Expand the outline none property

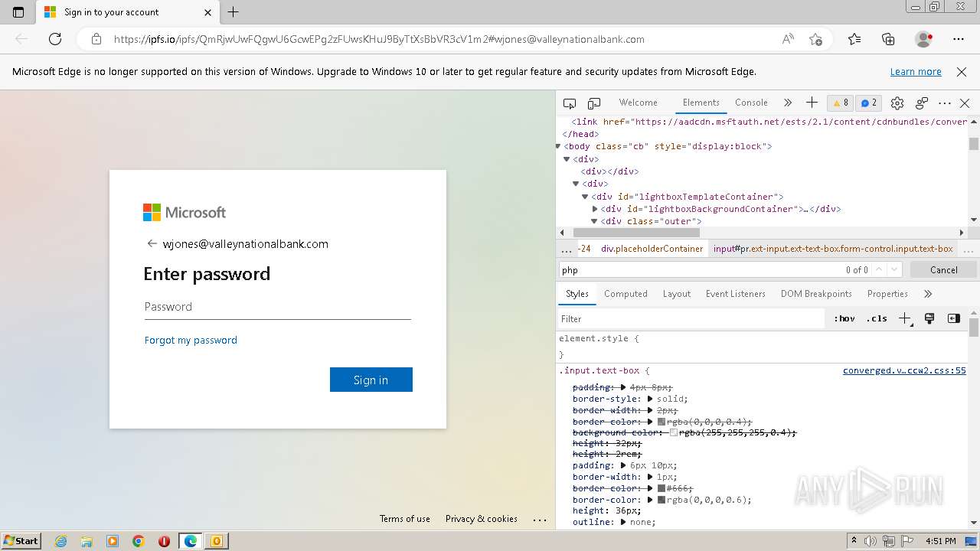623,522
